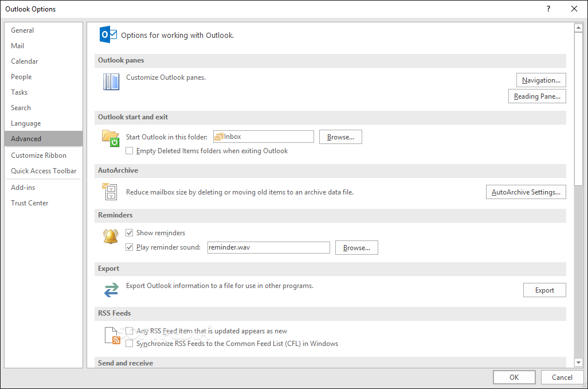
Task: Click the Export button
Action: click(x=544, y=290)
